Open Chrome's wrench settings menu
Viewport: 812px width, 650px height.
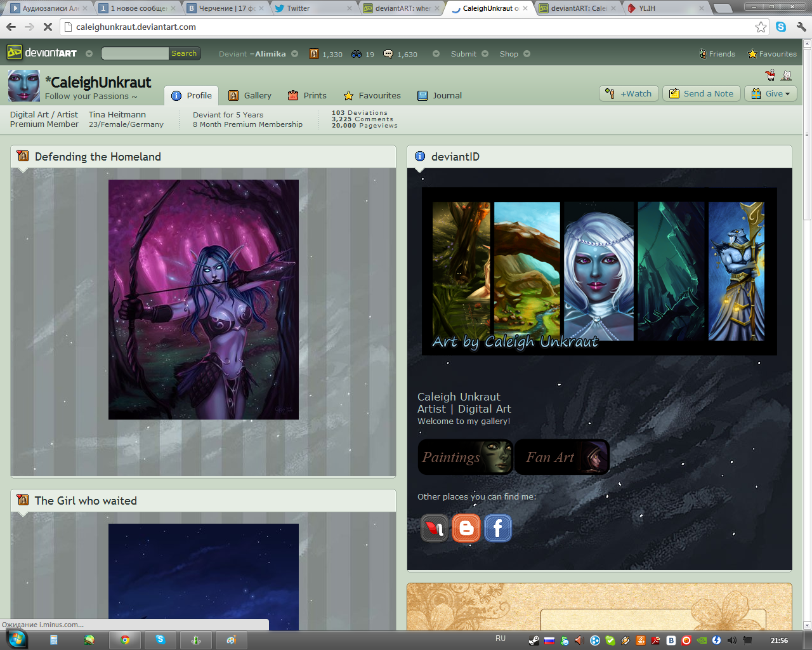tap(801, 27)
